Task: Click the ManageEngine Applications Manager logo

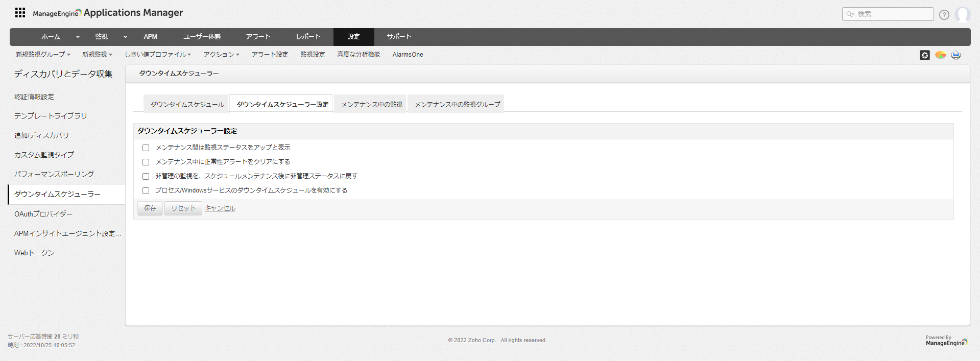Action: tap(108, 13)
